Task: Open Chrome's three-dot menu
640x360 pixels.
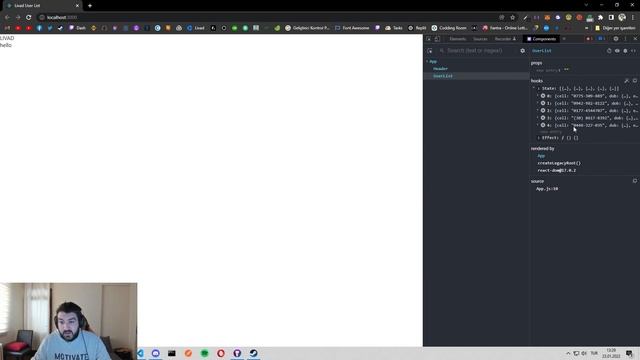Action: pos(633,17)
